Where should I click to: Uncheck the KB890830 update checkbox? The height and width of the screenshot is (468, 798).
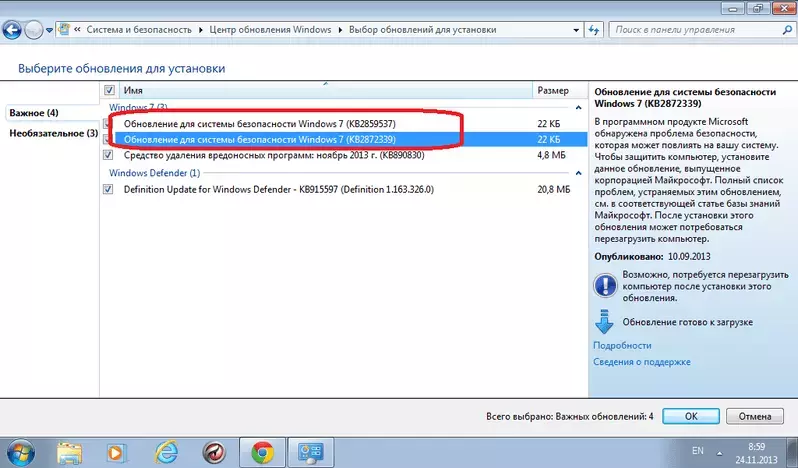108,155
